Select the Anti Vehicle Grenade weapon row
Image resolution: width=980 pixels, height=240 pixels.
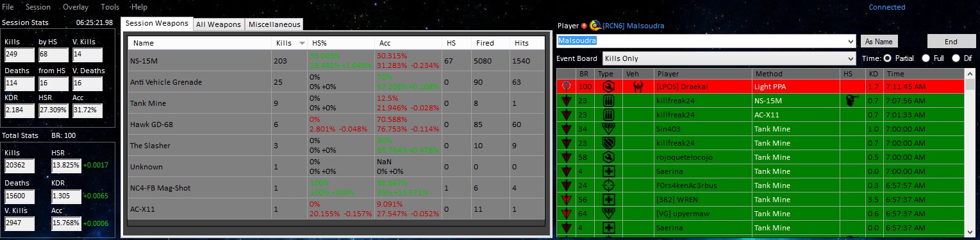click(x=336, y=81)
